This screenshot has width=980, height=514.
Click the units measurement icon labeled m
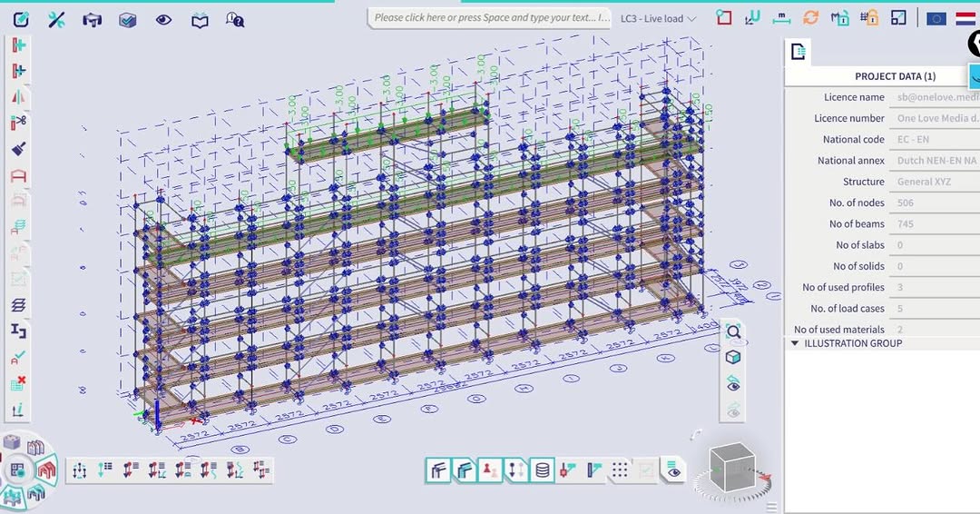click(x=781, y=17)
